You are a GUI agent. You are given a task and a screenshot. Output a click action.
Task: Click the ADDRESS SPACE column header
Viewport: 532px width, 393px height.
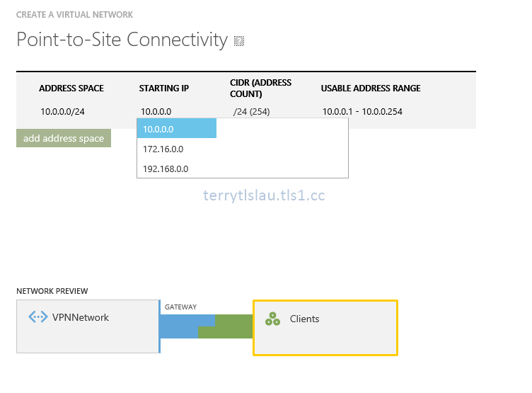71,89
